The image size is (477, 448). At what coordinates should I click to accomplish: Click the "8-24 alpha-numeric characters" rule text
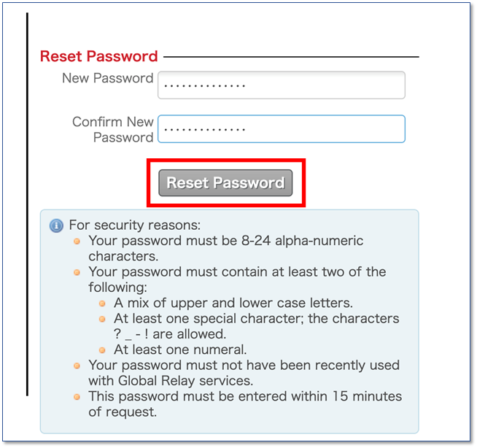225,248
